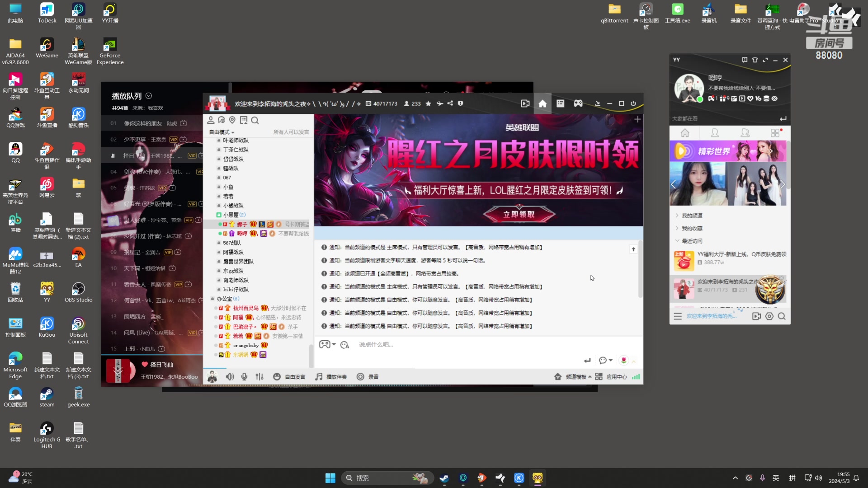The height and width of the screenshot is (488, 868).
Task: Select the gamepad controller icon near chat input
Action: tap(325, 344)
